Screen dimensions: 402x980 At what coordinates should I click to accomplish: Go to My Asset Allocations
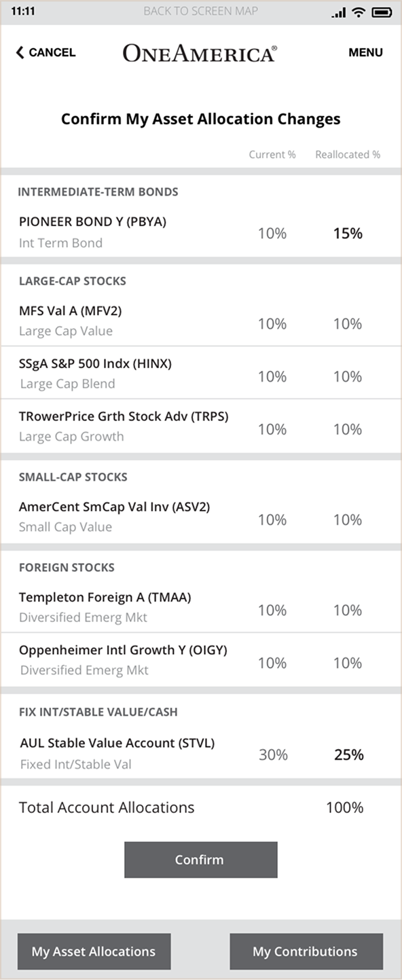[94, 951]
